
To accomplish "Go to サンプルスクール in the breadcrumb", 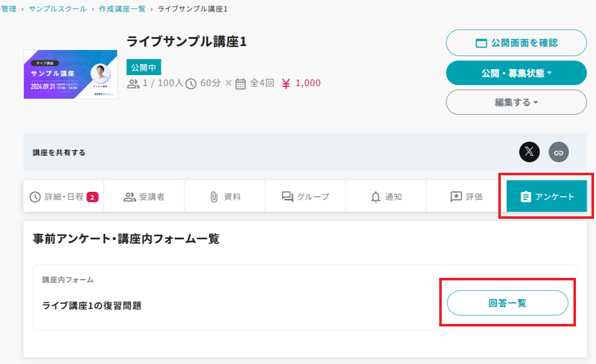I will click(x=58, y=9).
